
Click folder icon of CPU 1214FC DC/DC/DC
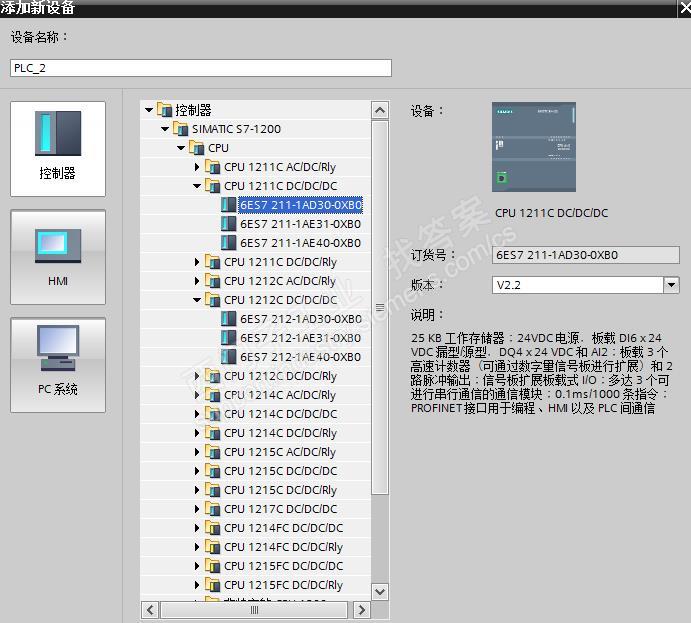click(212, 528)
